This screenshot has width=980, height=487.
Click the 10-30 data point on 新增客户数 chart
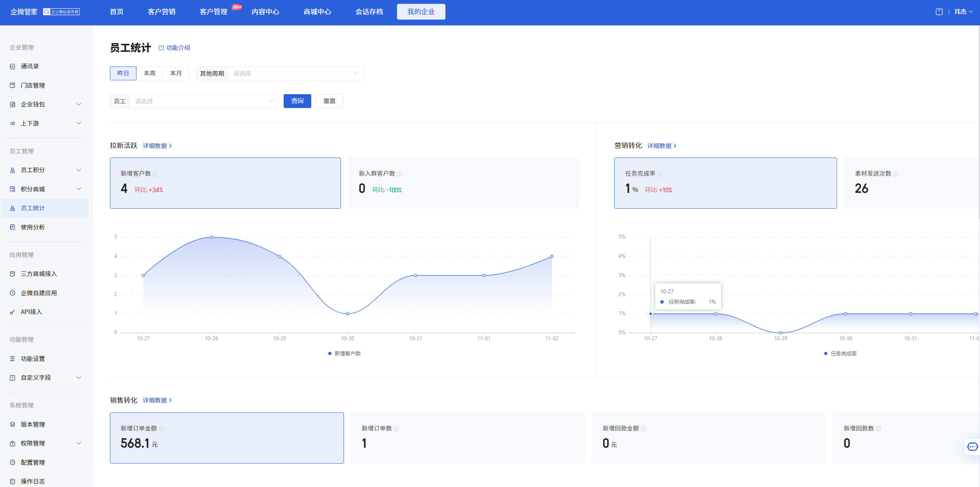pos(348,314)
